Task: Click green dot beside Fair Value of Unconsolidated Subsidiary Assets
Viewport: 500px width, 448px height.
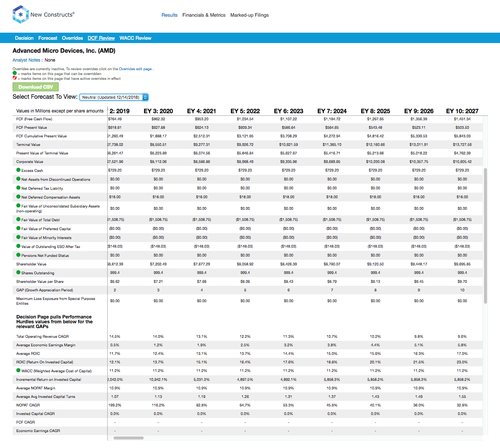Action: pyautogui.click(x=18, y=206)
